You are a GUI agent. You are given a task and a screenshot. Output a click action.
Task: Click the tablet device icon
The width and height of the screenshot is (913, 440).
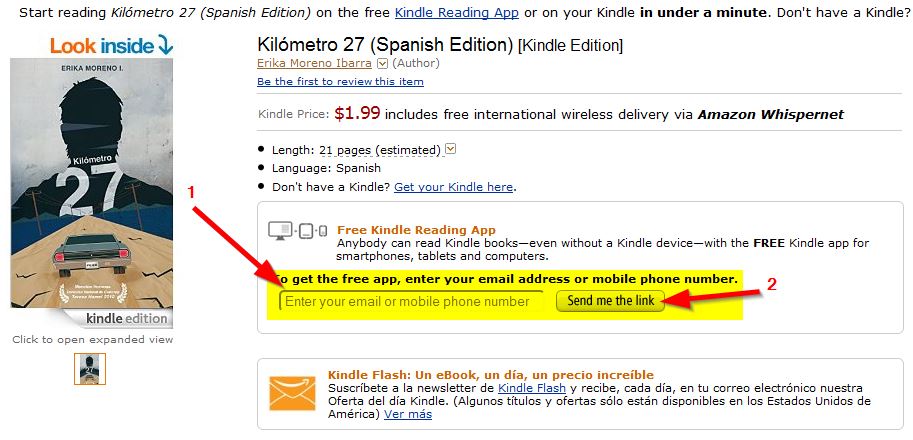pos(306,232)
